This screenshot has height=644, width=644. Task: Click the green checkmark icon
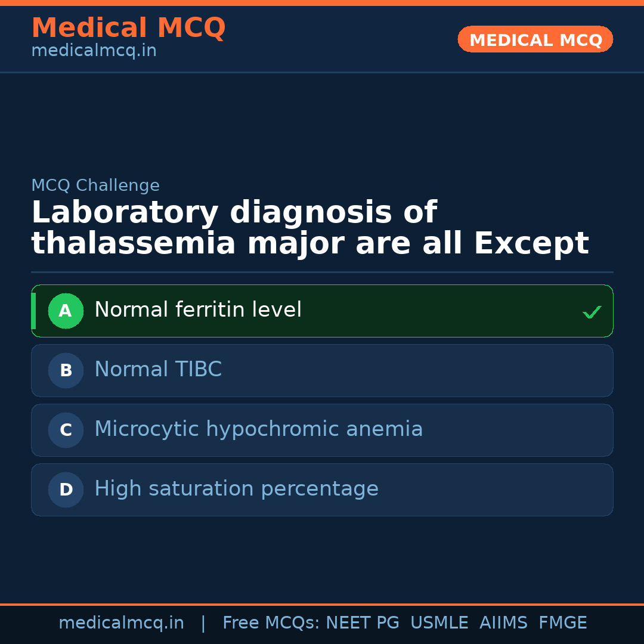point(592,312)
